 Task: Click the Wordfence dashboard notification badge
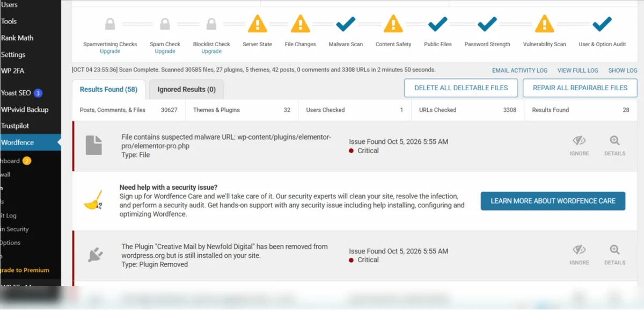[x=27, y=161]
